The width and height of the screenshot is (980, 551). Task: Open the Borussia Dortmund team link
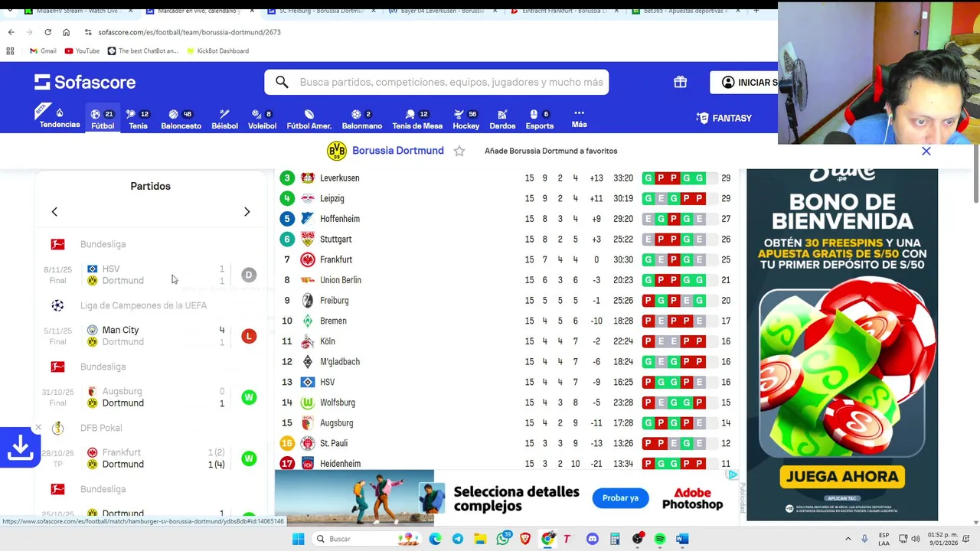(x=397, y=151)
